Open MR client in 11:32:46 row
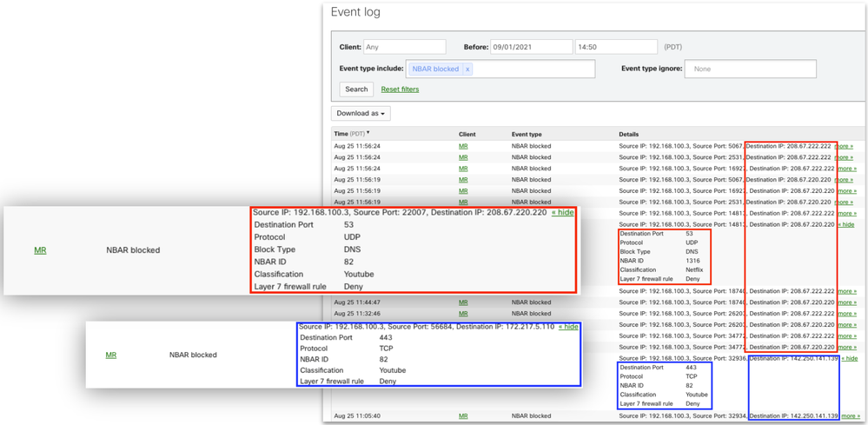This screenshot has width=868, height=425. (463, 314)
